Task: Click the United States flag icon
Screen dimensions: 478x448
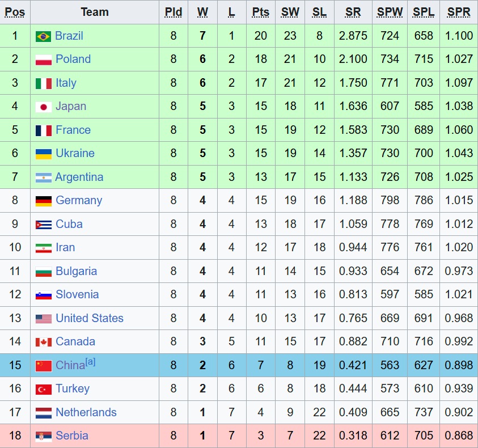Action: point(43,319)
